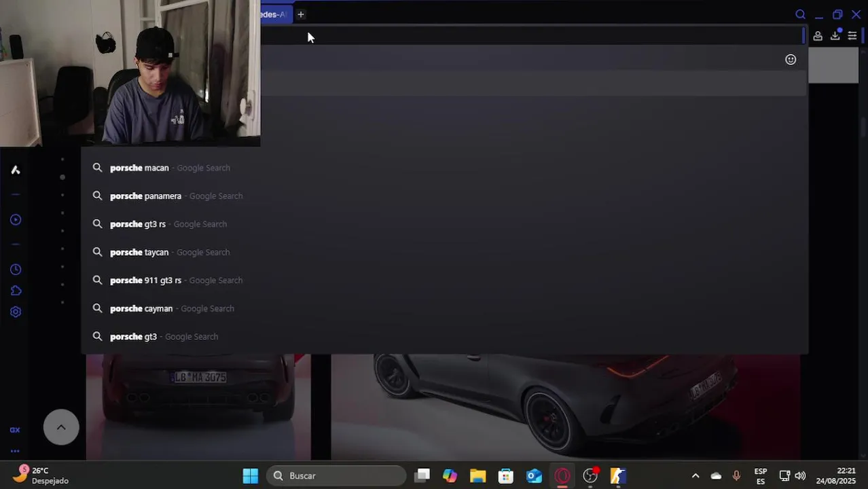Open Microsoft Store from the taskbar

pos(506,475)
